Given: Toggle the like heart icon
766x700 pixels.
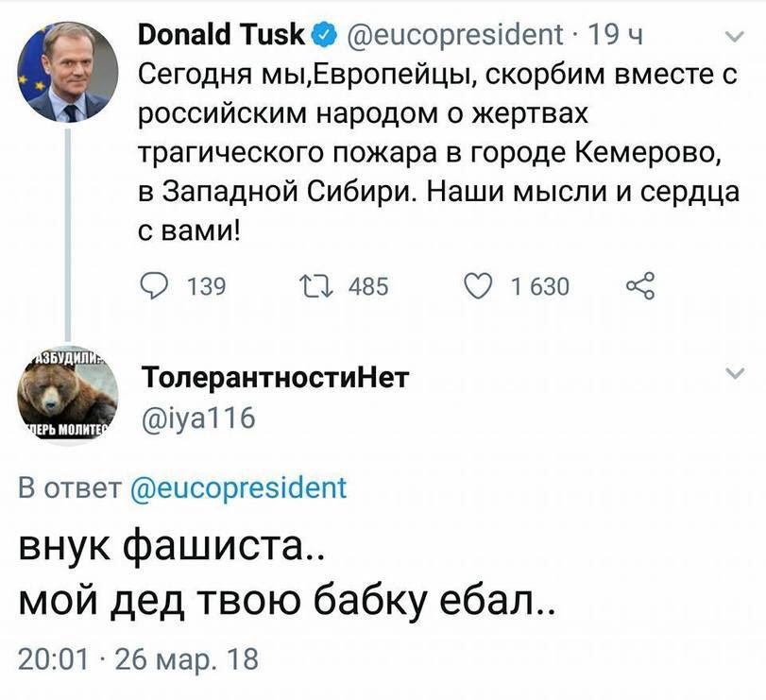Looking at the screenshot, I should pyautogui.click(x=478, y=284).
